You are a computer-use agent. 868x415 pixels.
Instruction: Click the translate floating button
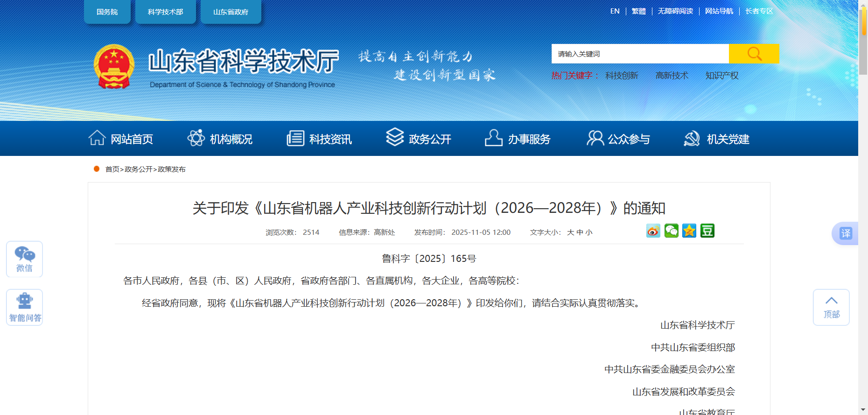[845, 233]
